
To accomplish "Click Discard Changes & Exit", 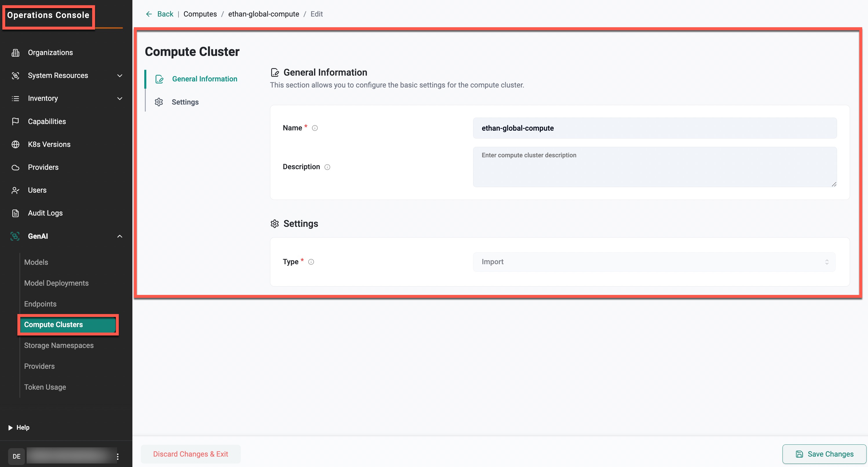I will (x=190, y=454).
